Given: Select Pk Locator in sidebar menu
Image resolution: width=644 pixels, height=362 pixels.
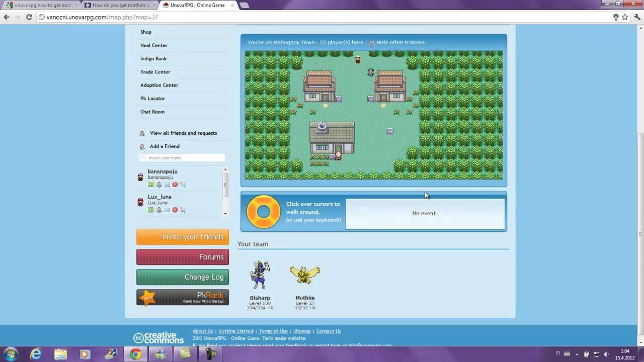Looking at the screenshot, I should [x=152, y=99].
